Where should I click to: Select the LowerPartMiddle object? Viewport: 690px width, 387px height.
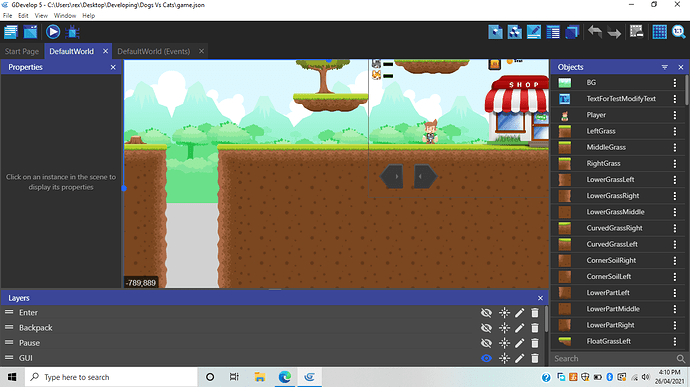[x=618, y=309]
